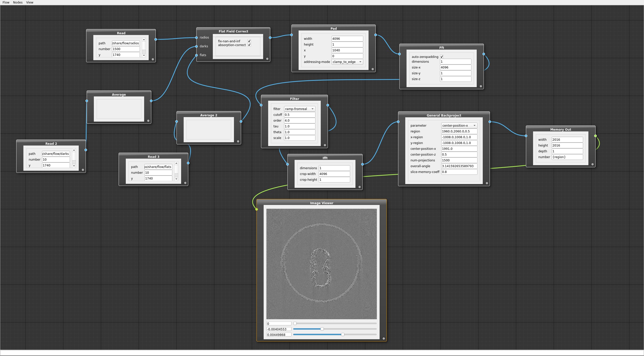Screen dimensions: 644x356
Task: Click the Image Viewer node's green input port
Action: 257,209
